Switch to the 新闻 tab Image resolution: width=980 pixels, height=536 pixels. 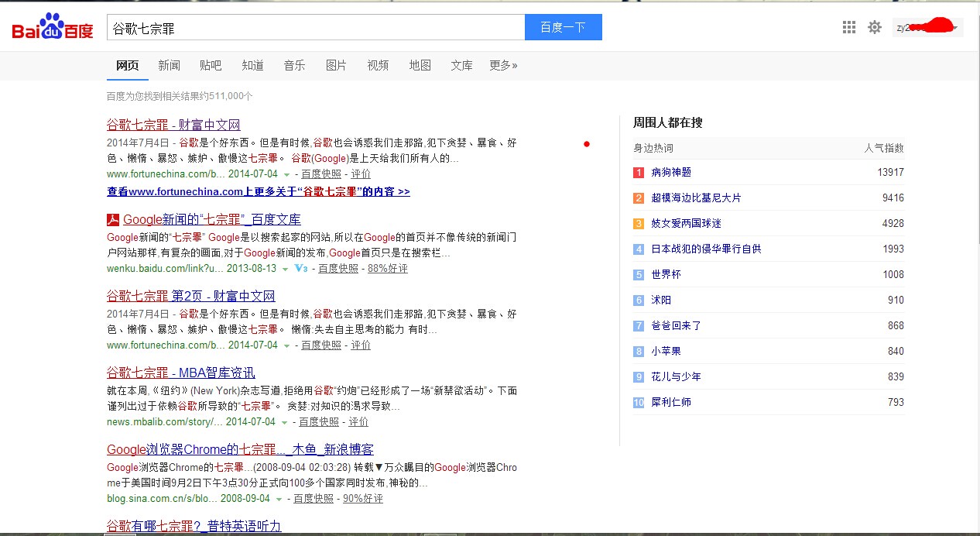(170, 65)
